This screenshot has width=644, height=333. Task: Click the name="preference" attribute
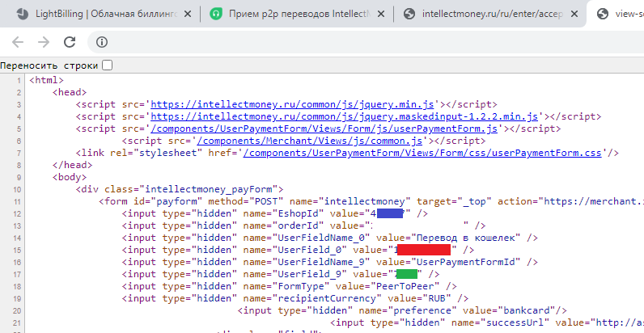[x=408, y=310]
